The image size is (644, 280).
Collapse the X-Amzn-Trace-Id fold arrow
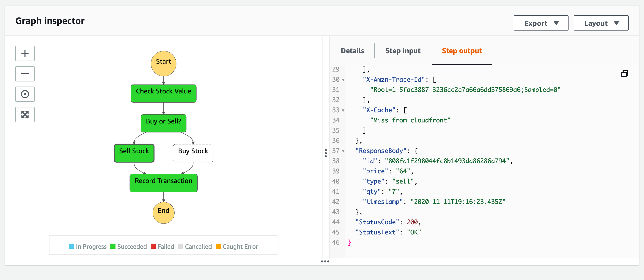pos(343,80)
